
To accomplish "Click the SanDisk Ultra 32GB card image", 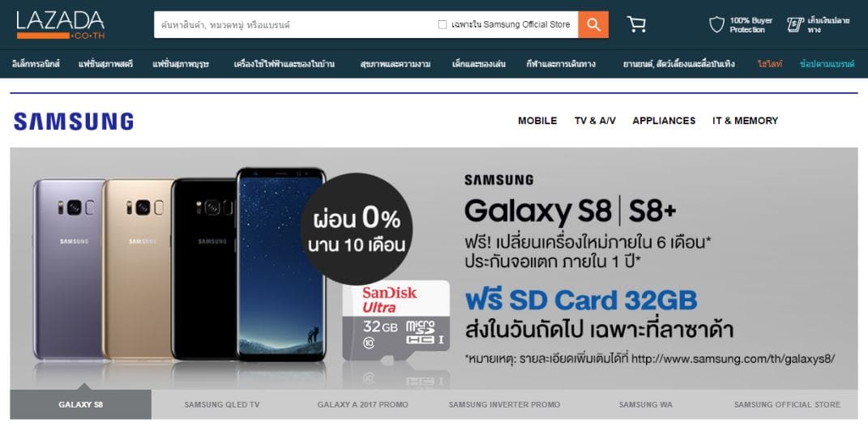I will point(396,321).
